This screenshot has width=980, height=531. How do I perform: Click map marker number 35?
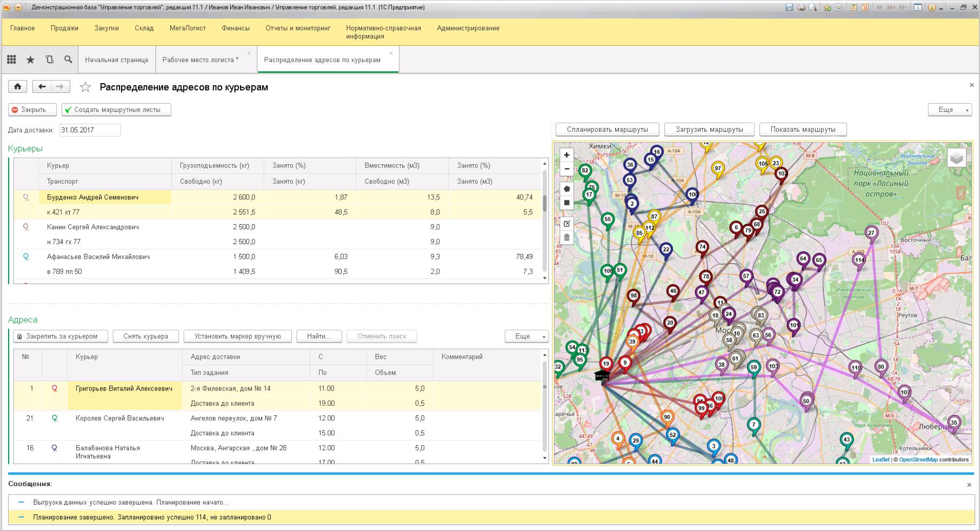pyautogui.click(x=954, y=424)
